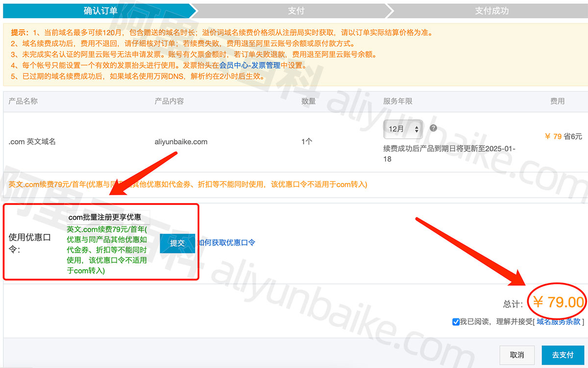Toggle the agreement checkbox for domain terms

[x=456, y=322]
